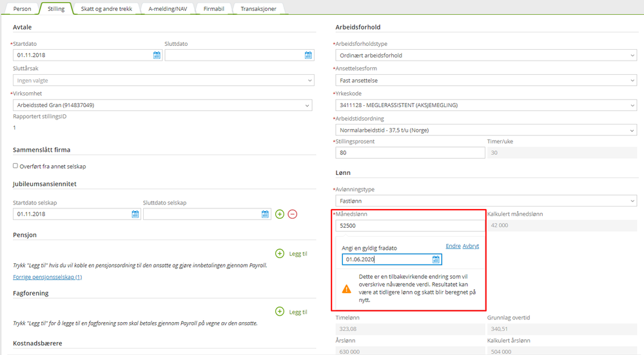Open calendar in gyldig fradato field
The height and width of the screenshot is (355, 644).
pos(436,259)
